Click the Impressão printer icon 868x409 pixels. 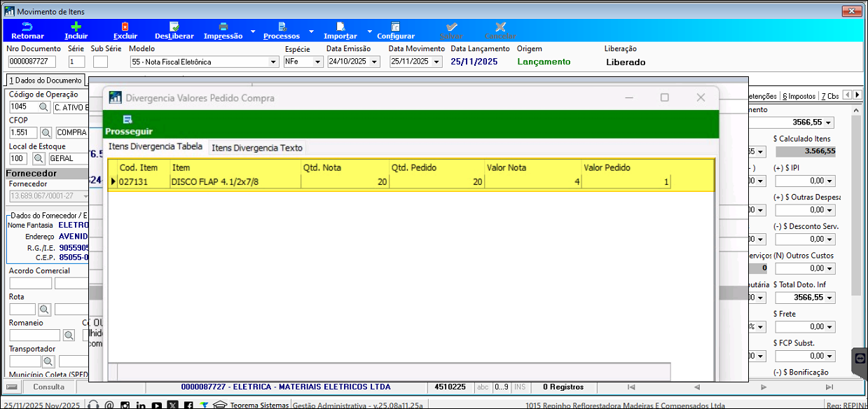(x=223, y=27)
